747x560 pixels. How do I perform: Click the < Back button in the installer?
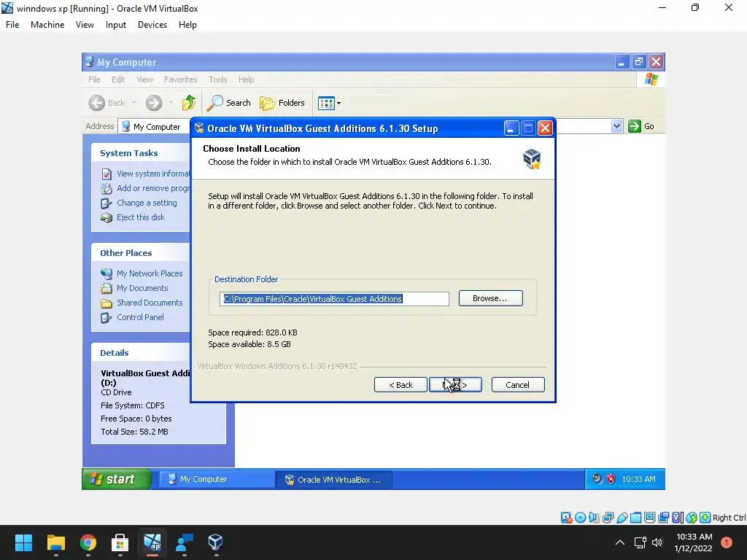coord(400,385)
